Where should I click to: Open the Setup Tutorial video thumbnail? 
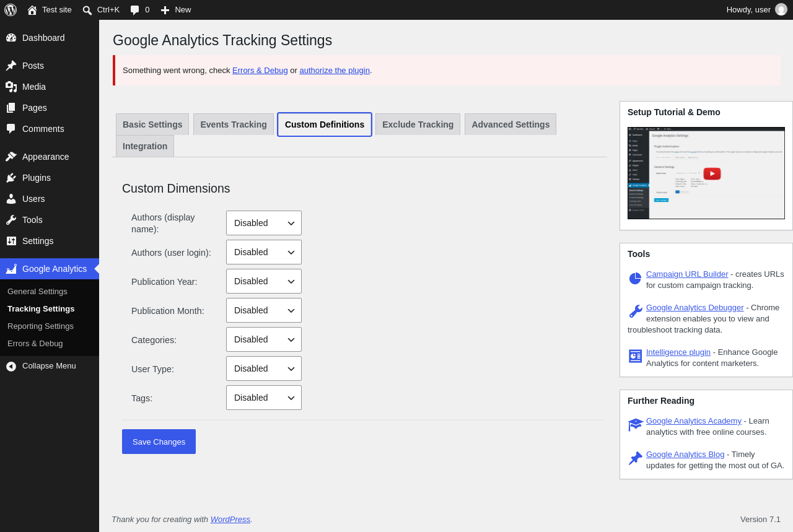click(x=706, y=173)
